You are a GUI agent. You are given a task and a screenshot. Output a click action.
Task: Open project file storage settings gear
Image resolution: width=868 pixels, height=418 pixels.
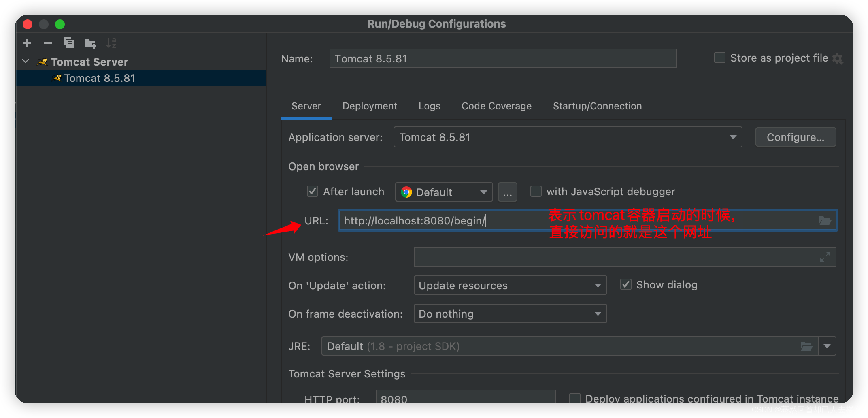tap(837, 59)
